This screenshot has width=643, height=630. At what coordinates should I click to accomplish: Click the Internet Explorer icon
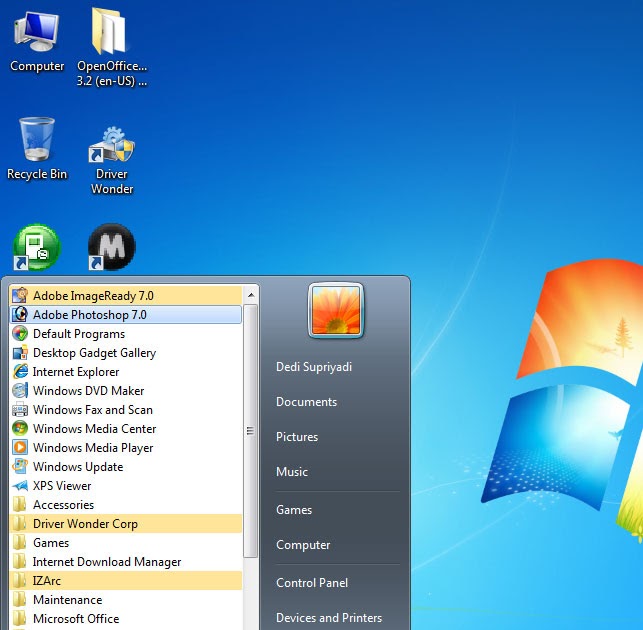[20, 372]
